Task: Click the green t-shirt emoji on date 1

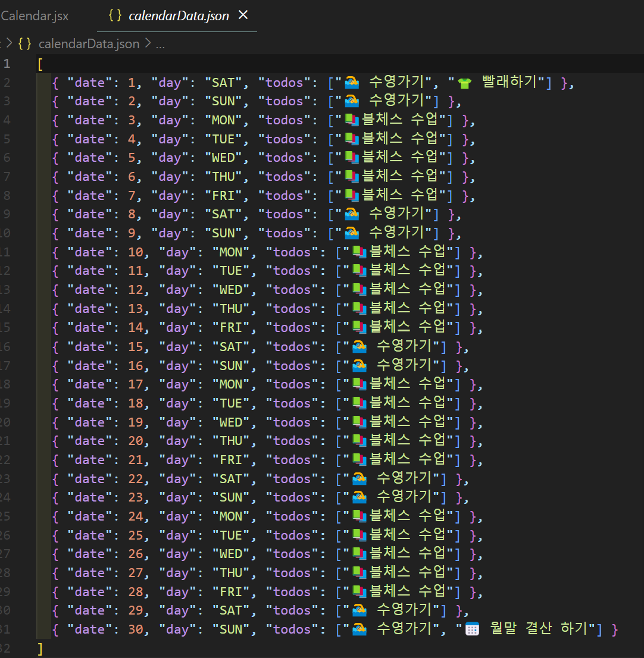Action: click(x=464, y=83)
